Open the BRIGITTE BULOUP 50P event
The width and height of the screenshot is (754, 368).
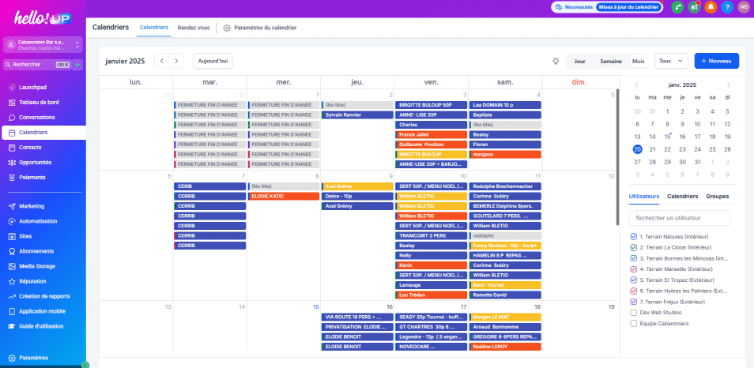431,105
